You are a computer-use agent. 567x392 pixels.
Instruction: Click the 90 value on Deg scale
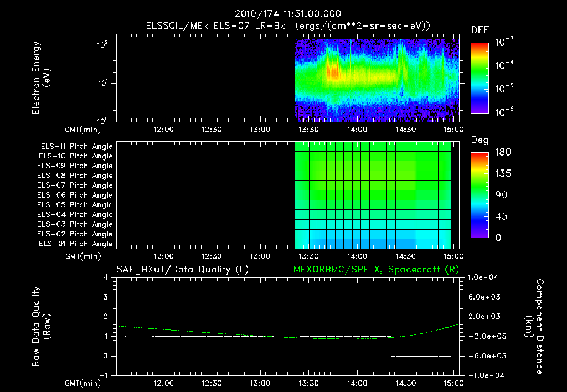click(502, 195)
